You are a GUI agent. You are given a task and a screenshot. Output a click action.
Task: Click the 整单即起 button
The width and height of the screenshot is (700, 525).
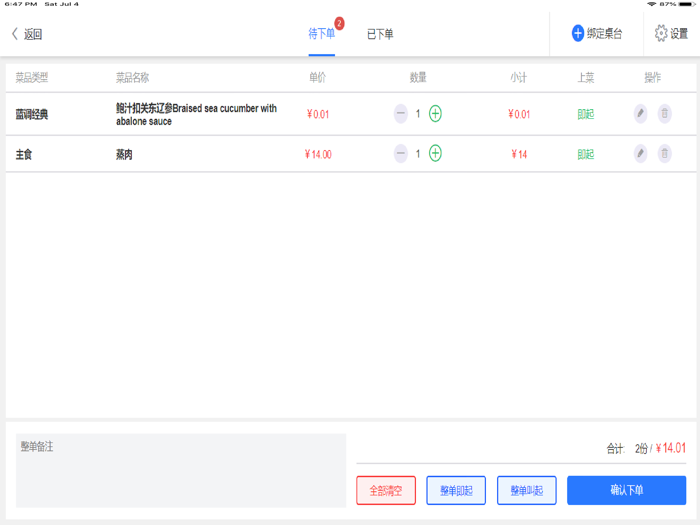click(456, 490)
